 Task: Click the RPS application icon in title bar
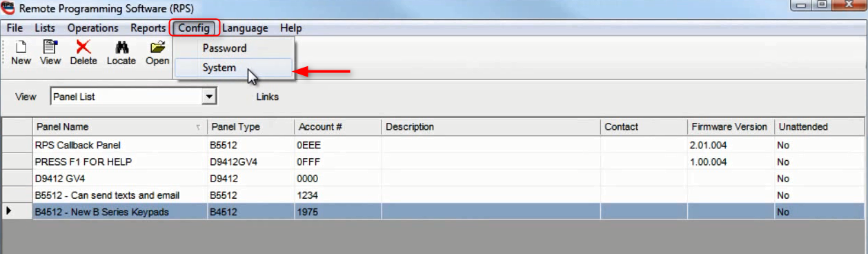click(x=8, y=8)
